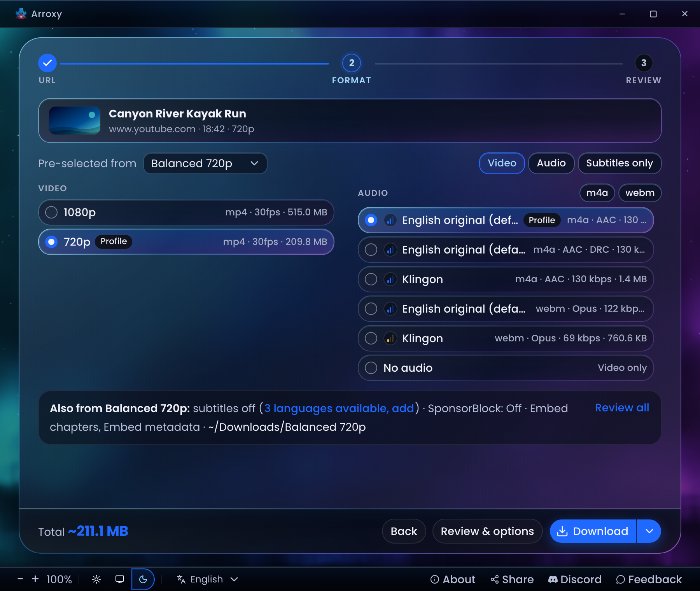
Task: Switch to Audio mode tab
Action: coord(551,163)
